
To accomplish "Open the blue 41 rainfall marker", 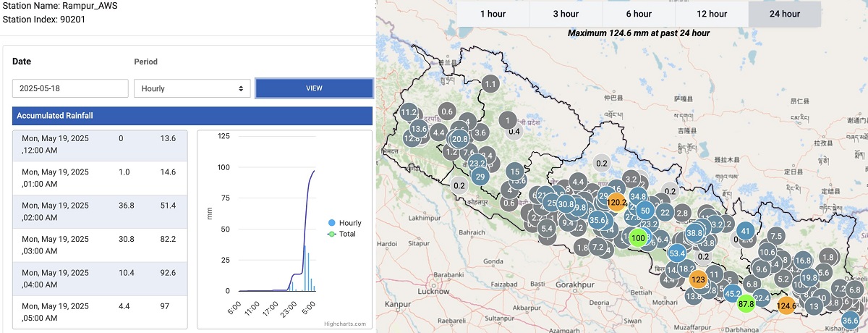I will (x=746, y=232).
